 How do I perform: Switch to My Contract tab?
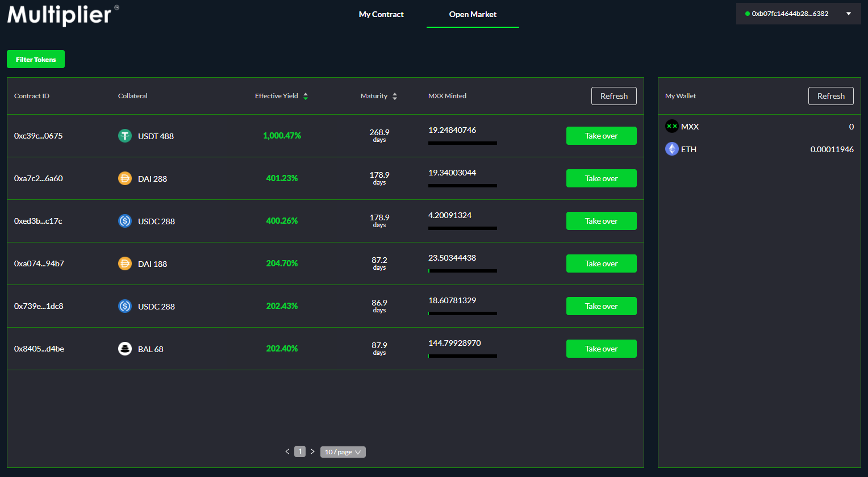(x=381, y=14)
